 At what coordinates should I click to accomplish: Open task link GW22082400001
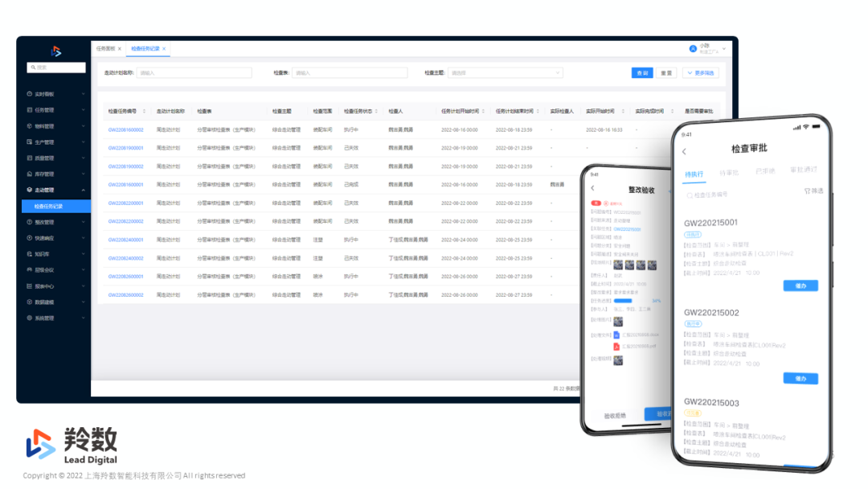(x=125, y=240)
